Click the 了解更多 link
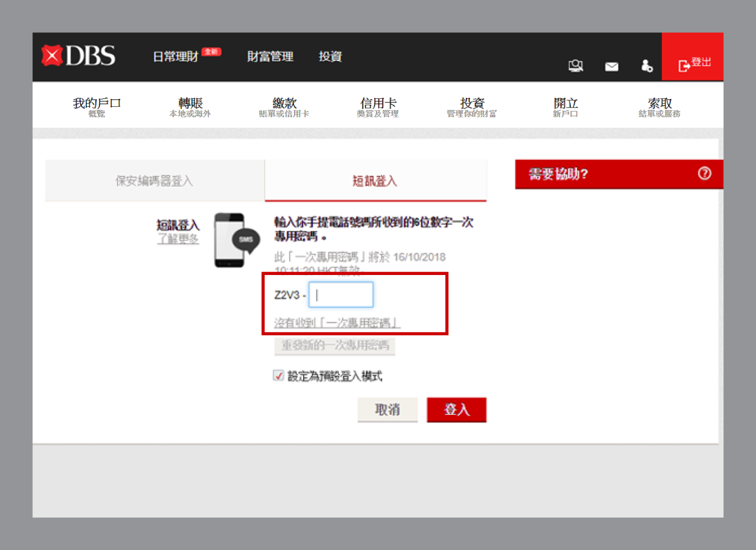The width and height of the screenshot is (756, 550). pos(178,239)
